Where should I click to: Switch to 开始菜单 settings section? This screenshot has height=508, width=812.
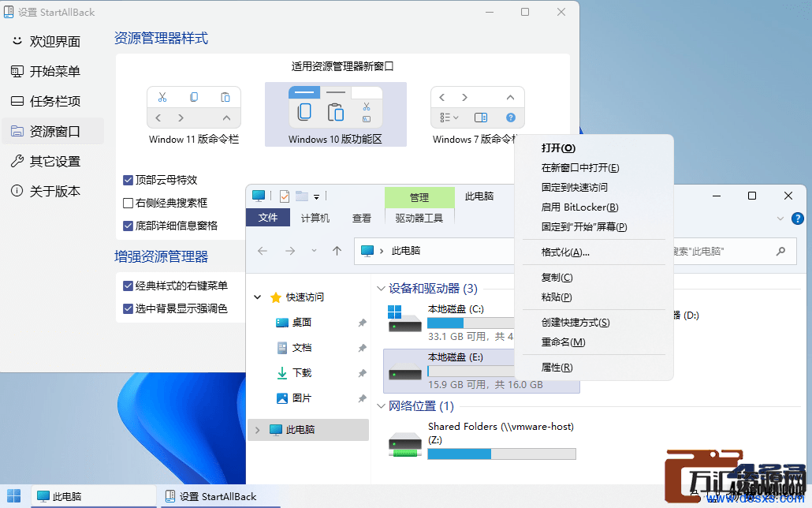pos(54,72)
